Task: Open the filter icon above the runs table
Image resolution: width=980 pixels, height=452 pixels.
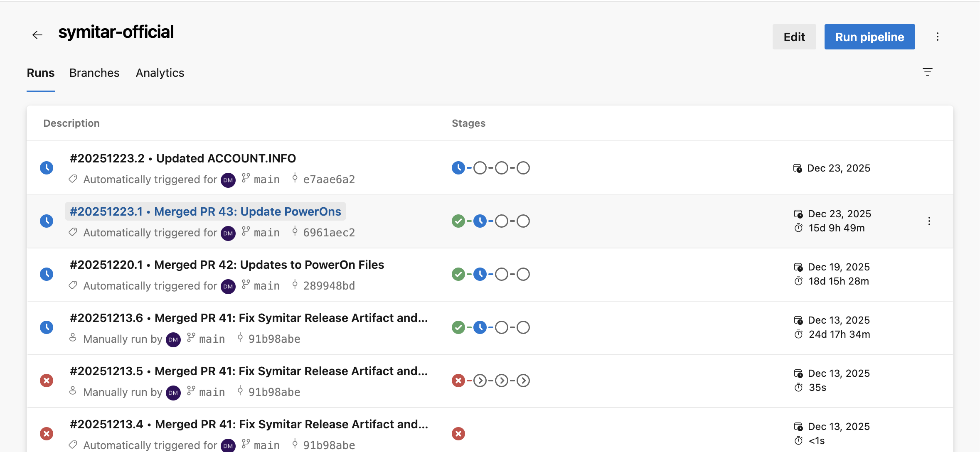Action: click(927, 72)
